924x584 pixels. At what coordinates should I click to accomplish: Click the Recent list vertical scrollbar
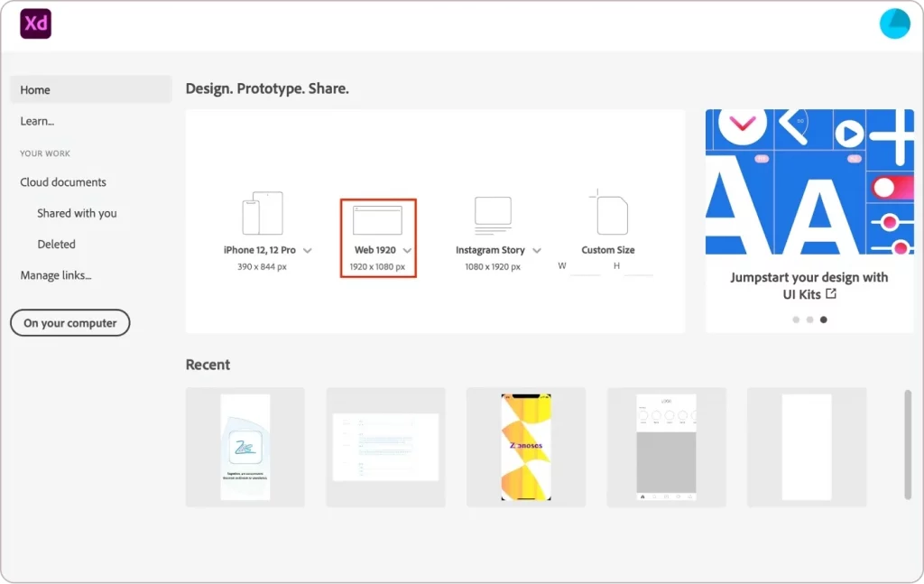(x=908, y=445)
